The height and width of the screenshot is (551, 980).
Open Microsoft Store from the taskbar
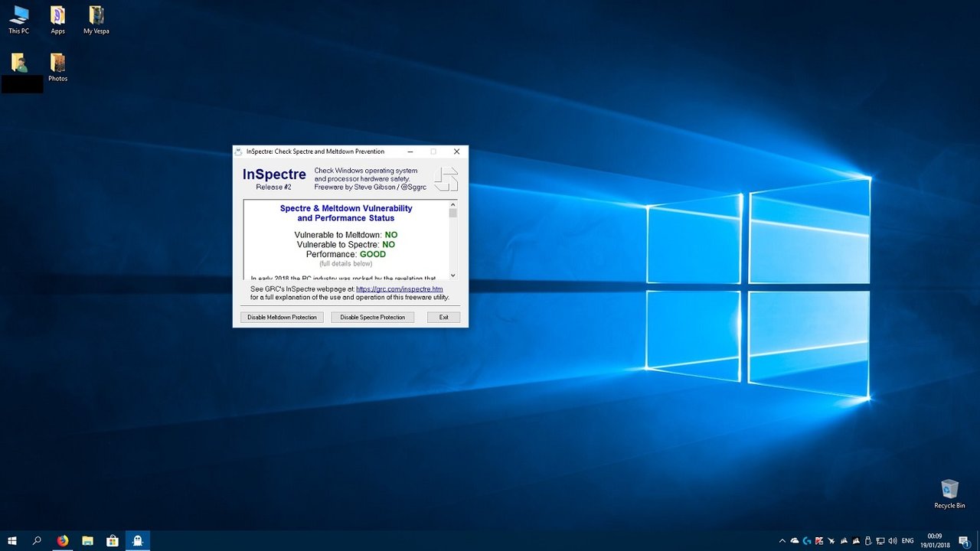coord(113,541)
